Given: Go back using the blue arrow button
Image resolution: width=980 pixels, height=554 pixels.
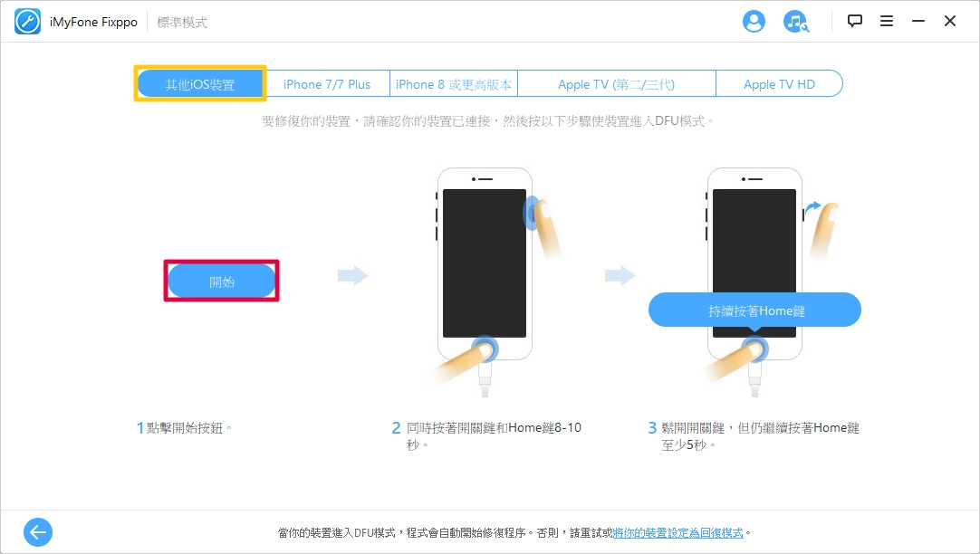Looking at the screenshot, I should pyautogui.click(x=38, y=532).
